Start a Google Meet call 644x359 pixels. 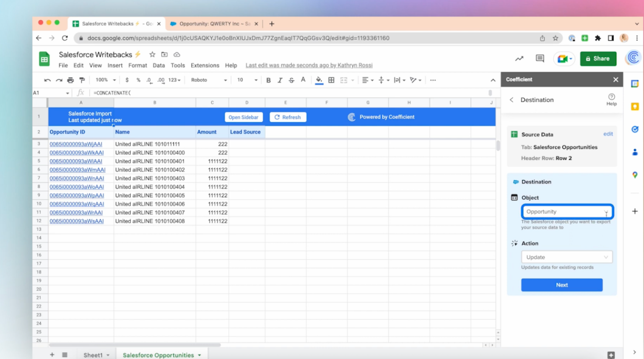[565, 59]
